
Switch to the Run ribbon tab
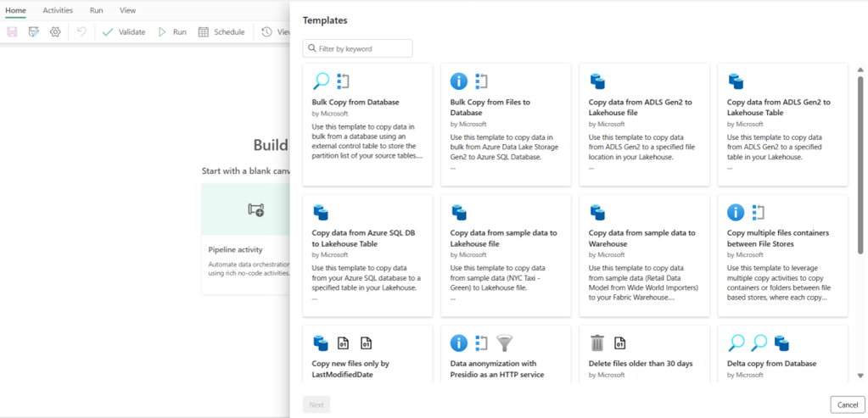click(x=97, y=10)
